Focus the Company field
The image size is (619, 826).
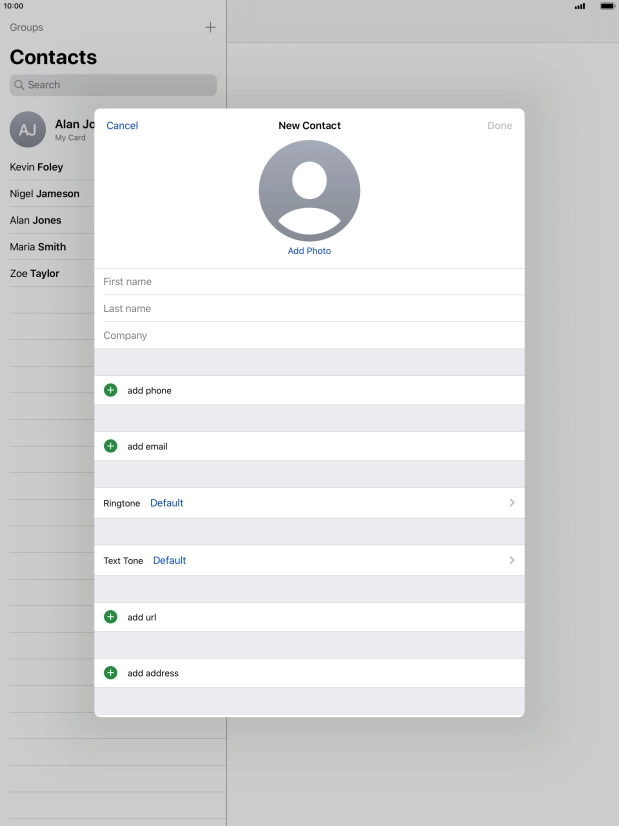click(x=309, y=336)
